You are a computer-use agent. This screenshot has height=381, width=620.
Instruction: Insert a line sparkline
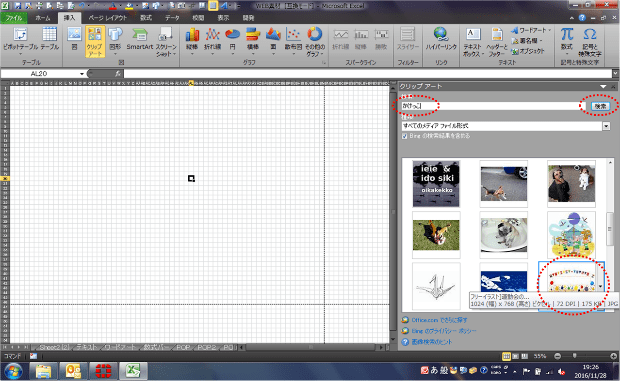pyautogui.click(x=340, y=40)
